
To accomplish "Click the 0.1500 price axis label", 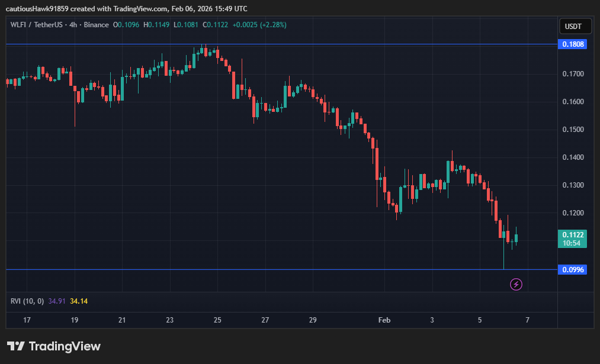I will (573, 130).
